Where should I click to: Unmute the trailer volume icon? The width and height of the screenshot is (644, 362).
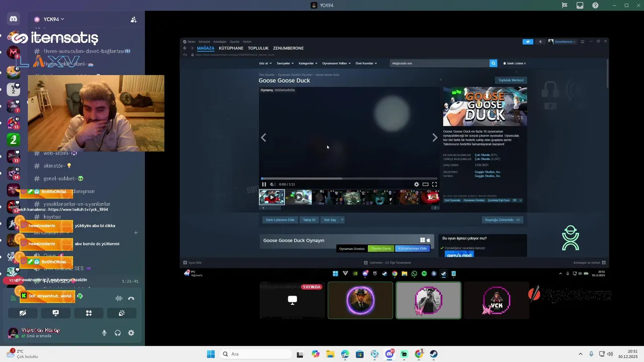(x=272, y=184)
